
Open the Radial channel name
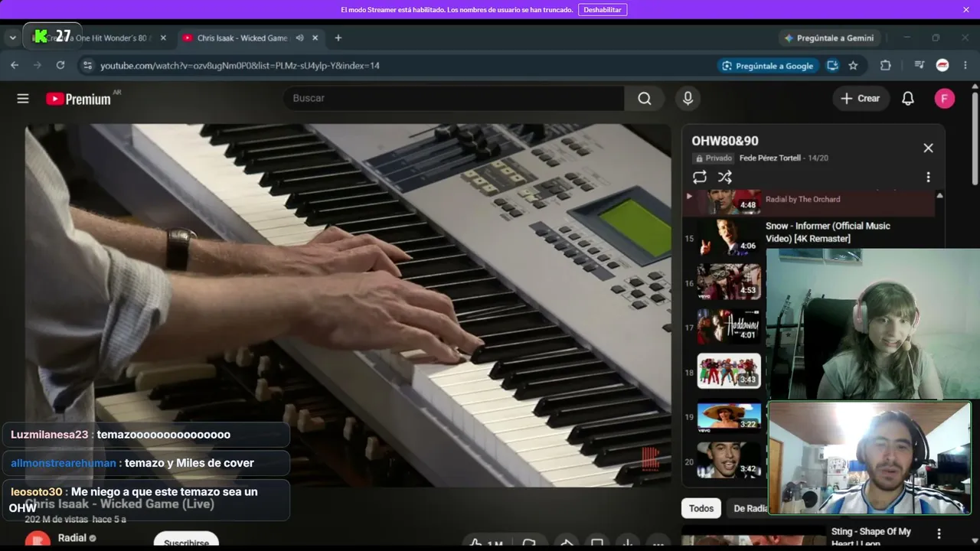click(72, 538)
